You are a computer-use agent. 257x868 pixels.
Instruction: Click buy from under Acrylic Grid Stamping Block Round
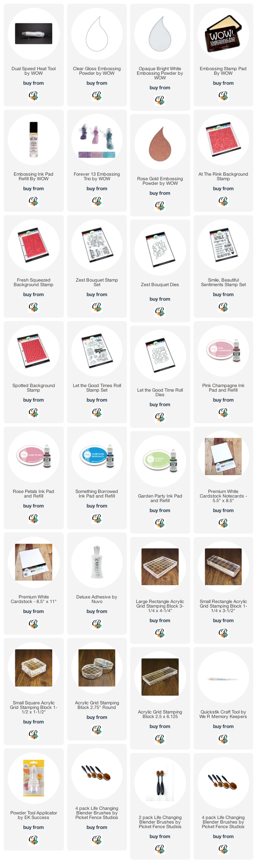click(97, 717)
